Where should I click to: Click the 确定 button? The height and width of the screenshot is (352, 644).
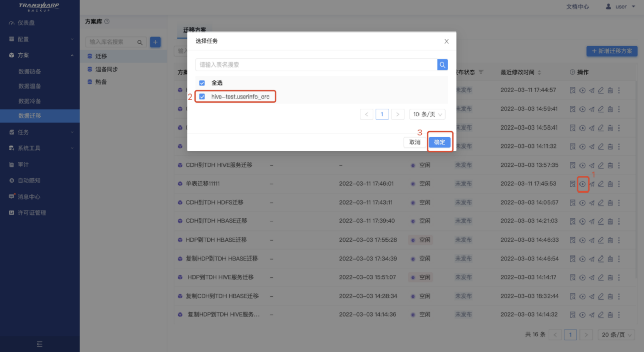(x=439, y=142)
